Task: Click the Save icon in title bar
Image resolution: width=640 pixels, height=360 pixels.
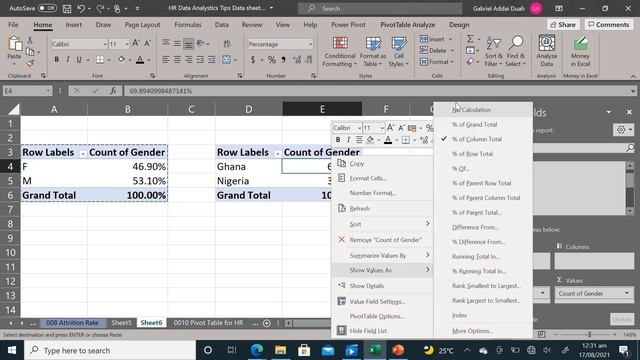Action: 67,8
